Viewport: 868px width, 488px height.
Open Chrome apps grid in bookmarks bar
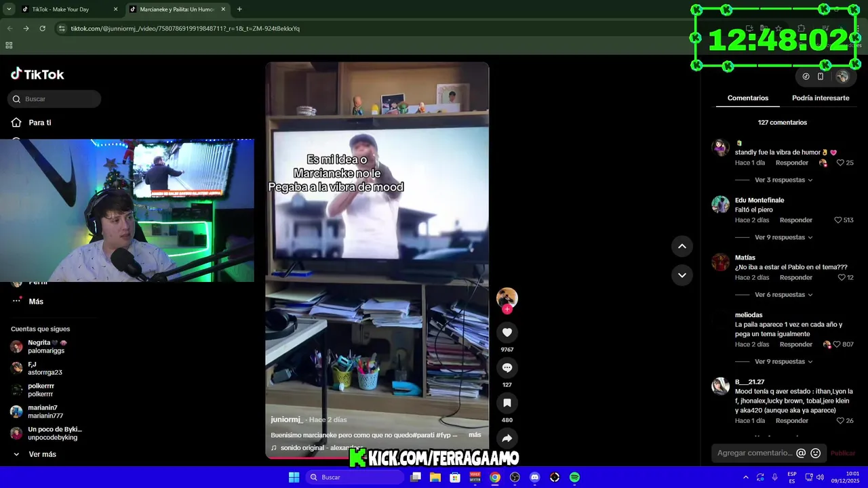tap(9, 45)
